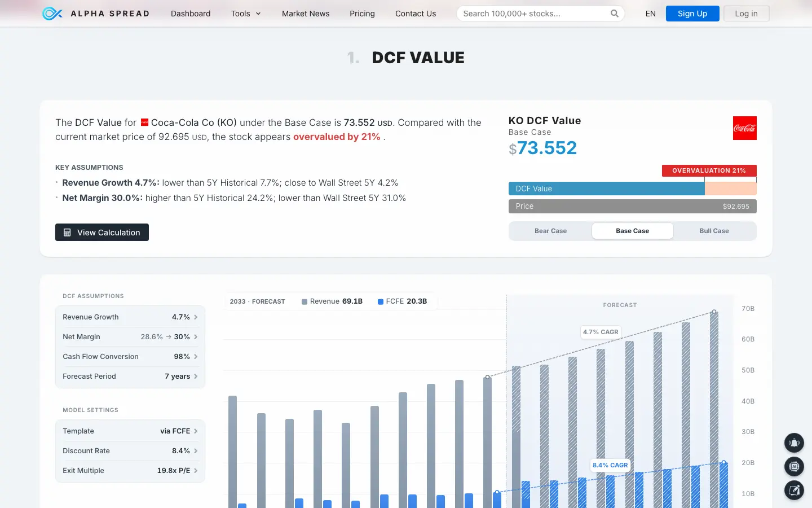Click the large Coca-Cola logo thumbnail
This screenshot has height=508, width=812.
(744, 128)
